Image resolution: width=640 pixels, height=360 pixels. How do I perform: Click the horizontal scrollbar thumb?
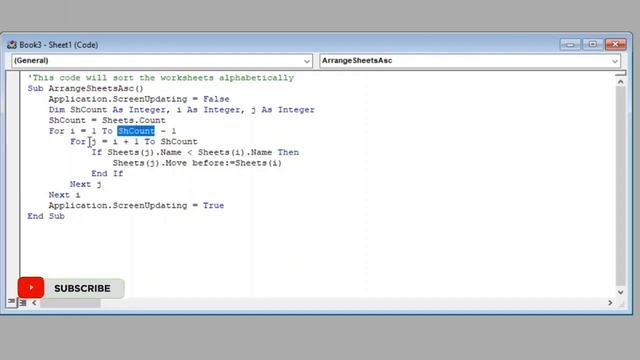(x=70, y=303)
